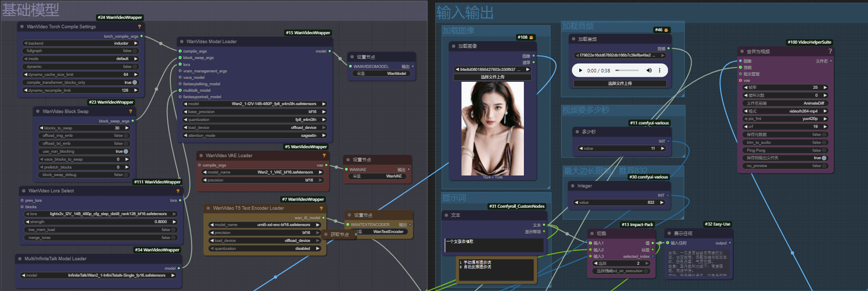
Task: Click 选择文件上传 button under 加载图像
Action: 493,77
